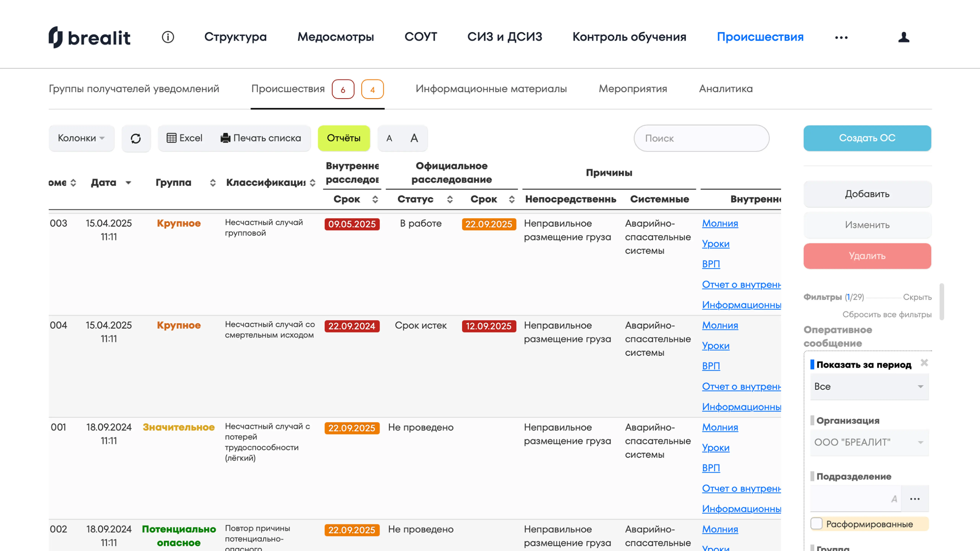Switch to the Аналитика tab
Image resolution: width=980 pixels, height=551 pixels.
725,89
